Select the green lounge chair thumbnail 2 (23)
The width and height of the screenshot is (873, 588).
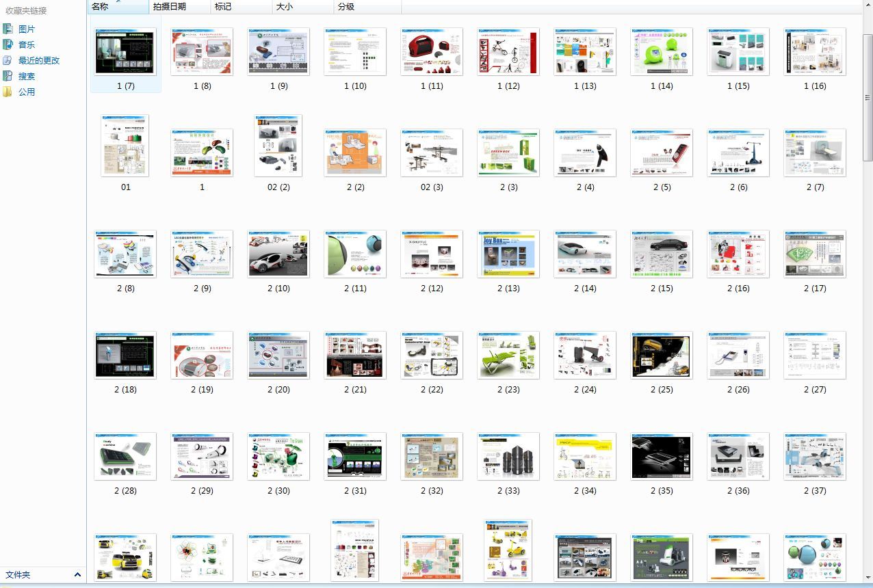click(x=508, y=356)
